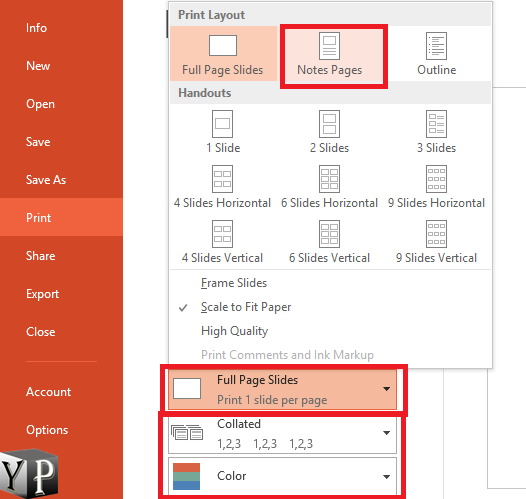Uncheck Scale to Fit Paper
The height and width of the screenshot is (499, 526).
tap(246, 307)
